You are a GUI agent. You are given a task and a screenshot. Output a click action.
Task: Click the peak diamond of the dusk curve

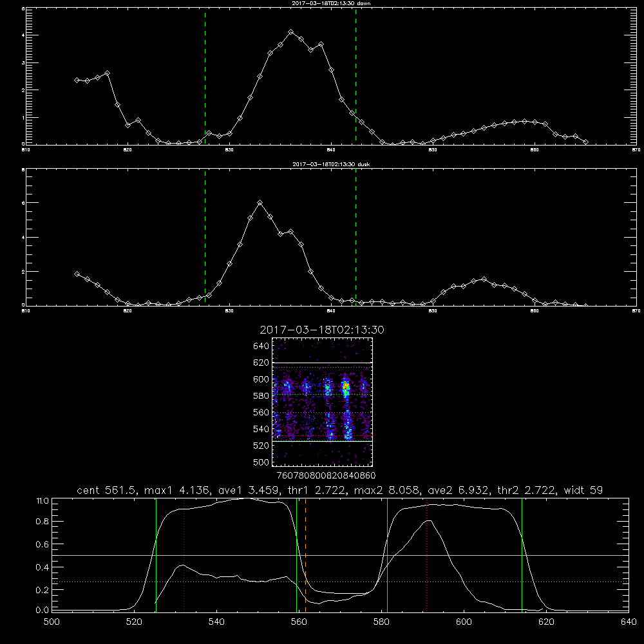tap(260, 202)
